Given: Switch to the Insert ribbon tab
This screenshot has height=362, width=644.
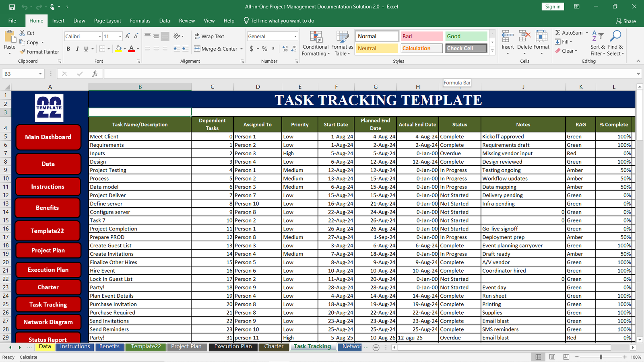Looking at the screenshot, I should click(x=58, y=21).
